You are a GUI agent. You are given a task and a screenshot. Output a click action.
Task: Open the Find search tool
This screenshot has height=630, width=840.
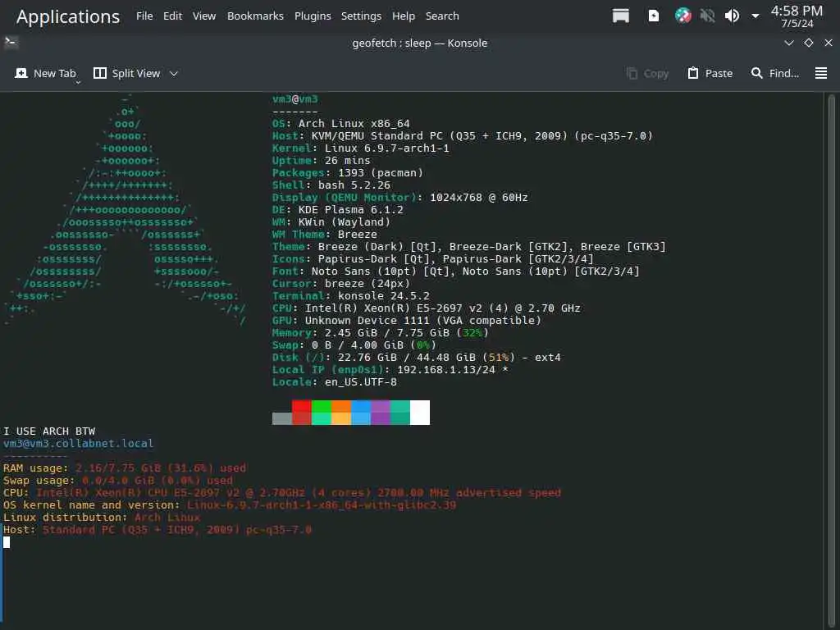774,73
